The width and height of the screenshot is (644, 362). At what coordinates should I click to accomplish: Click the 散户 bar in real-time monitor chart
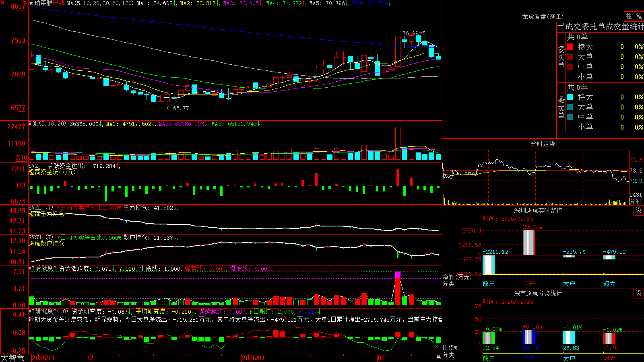coord(489,265)
